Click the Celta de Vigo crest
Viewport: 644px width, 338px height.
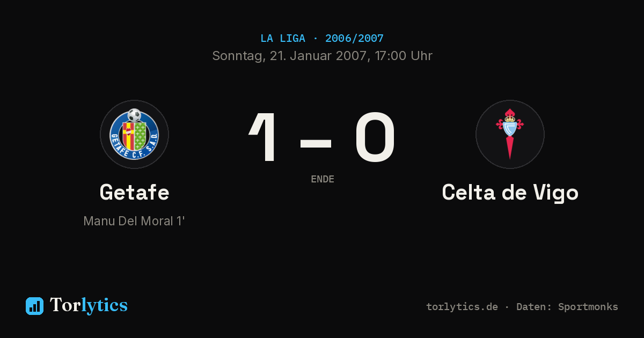coord(510,134)
